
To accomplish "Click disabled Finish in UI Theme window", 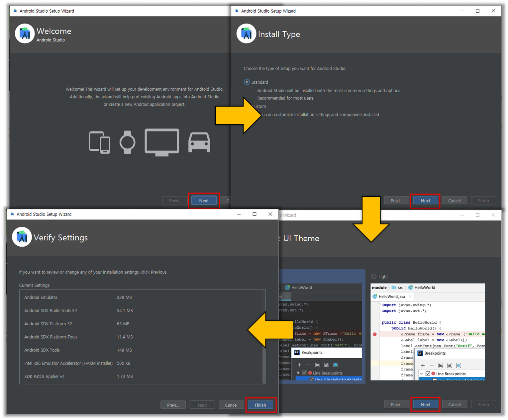I will (483, 404).
